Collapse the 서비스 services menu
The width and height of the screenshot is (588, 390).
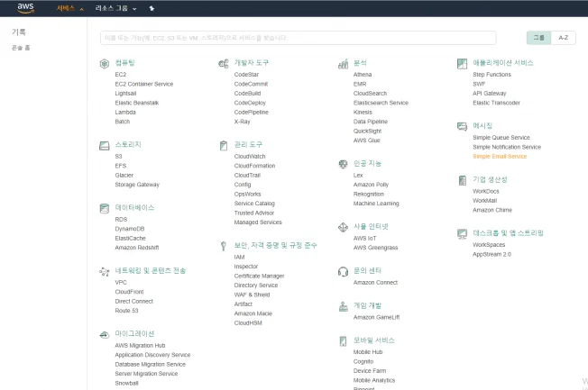click(x=70, y=8)
